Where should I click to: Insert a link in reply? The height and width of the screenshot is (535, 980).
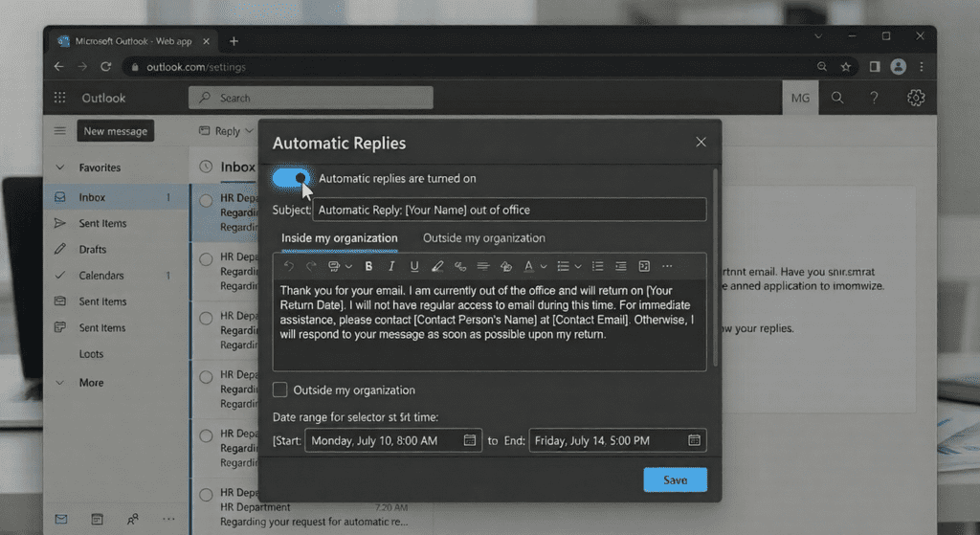pyautogui.click(x=460, y=266)
